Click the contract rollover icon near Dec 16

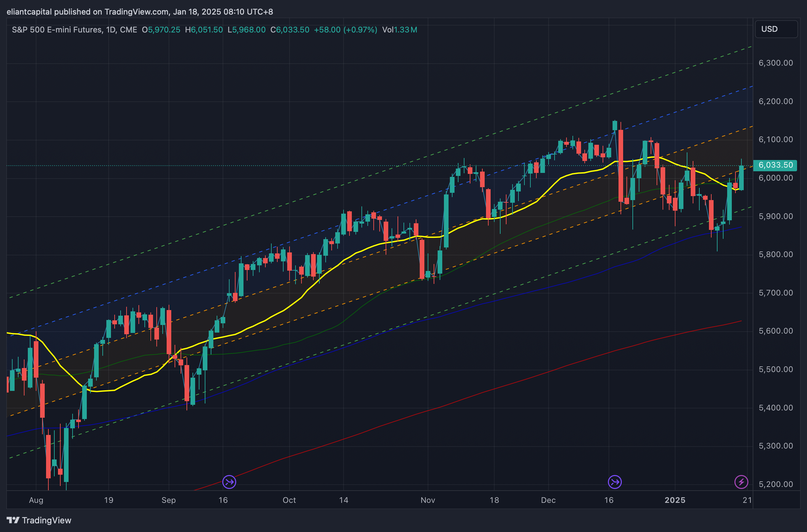[x=614, y=482]
